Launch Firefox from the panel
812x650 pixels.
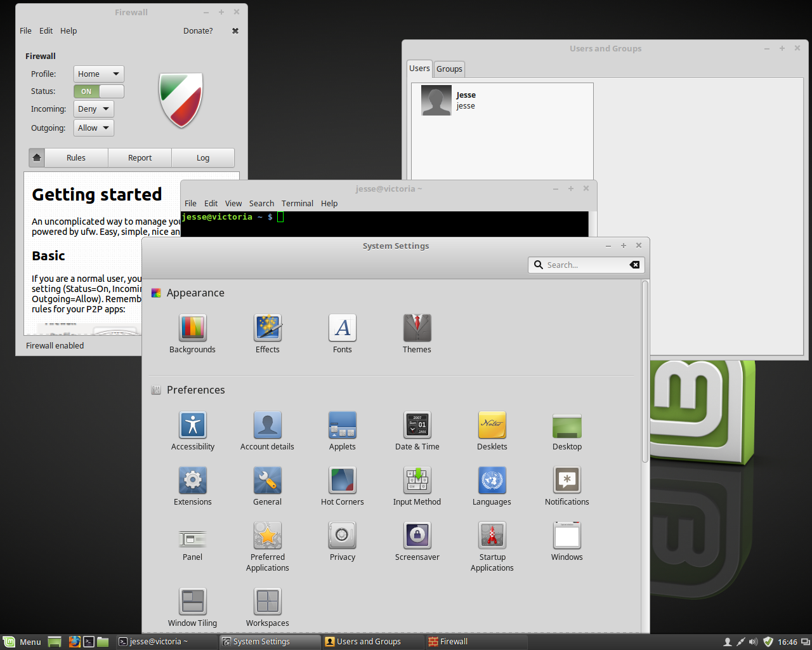[74, 642]
